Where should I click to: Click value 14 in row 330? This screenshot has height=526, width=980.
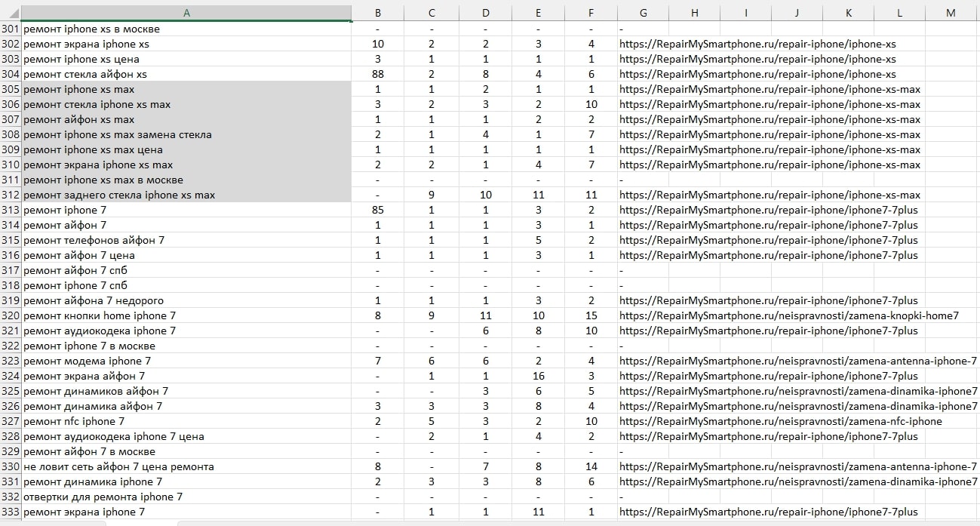click(x=591, y=466)
